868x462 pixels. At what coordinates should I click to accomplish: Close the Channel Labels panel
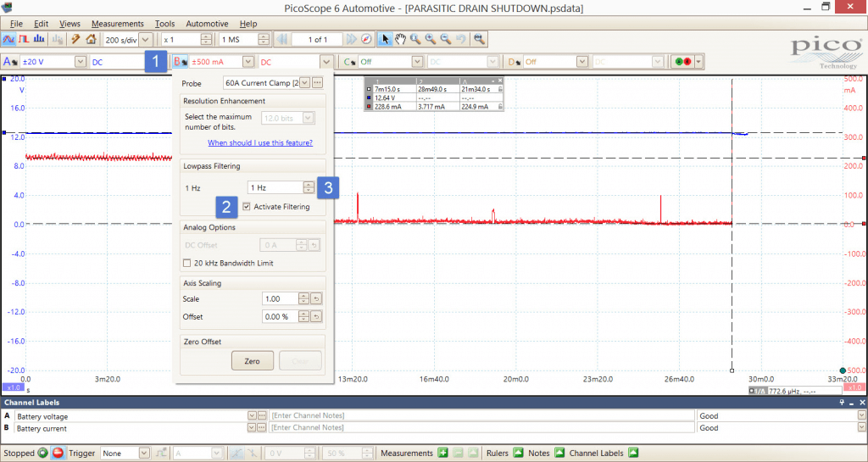862,403
